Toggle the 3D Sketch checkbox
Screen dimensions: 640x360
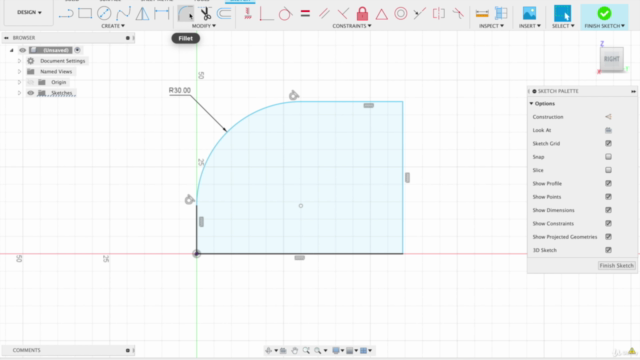tap(608, 250)
